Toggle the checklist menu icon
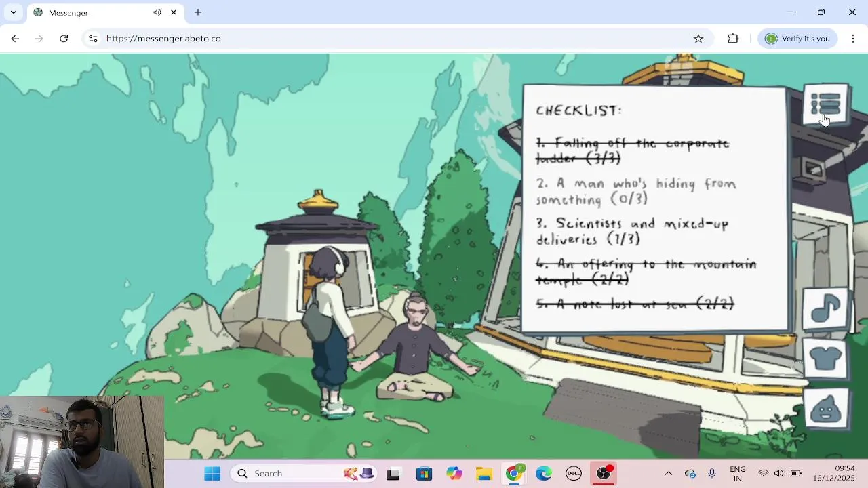868x488 pixels. 825,104
